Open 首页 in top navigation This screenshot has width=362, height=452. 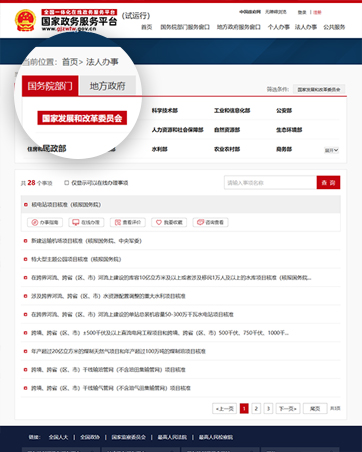(x=147, y=27)
